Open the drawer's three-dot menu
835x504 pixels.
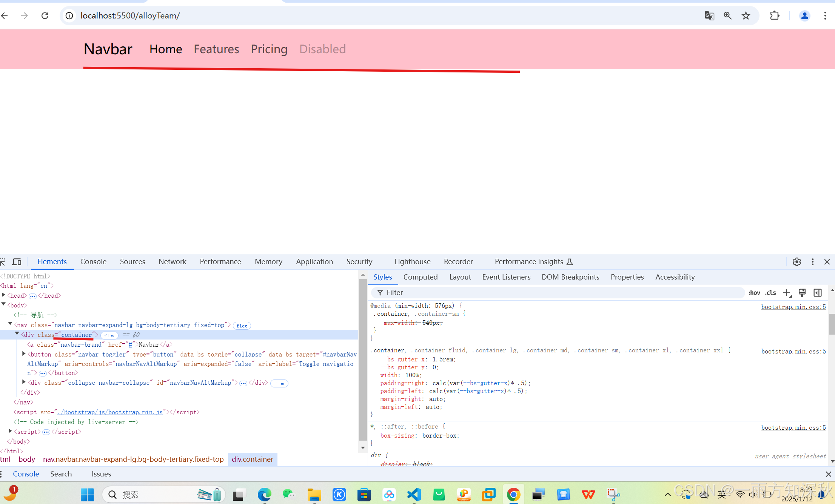[2, 474]
